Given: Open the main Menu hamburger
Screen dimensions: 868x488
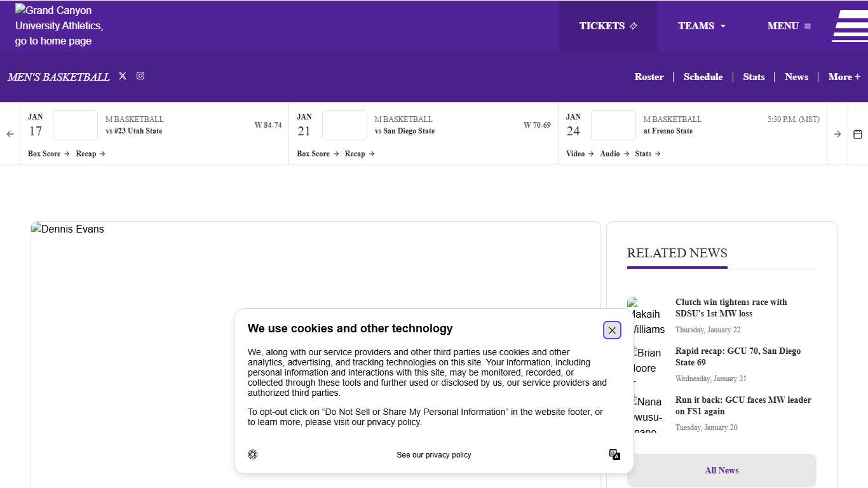Looking at the screenshot, I should (789, 26).
